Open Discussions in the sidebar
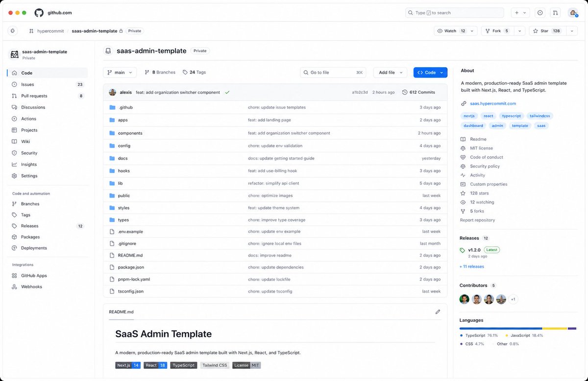Image resolution: width=588 pixels, height=381 pixels. pyautogui.click(x=48, y=107)
